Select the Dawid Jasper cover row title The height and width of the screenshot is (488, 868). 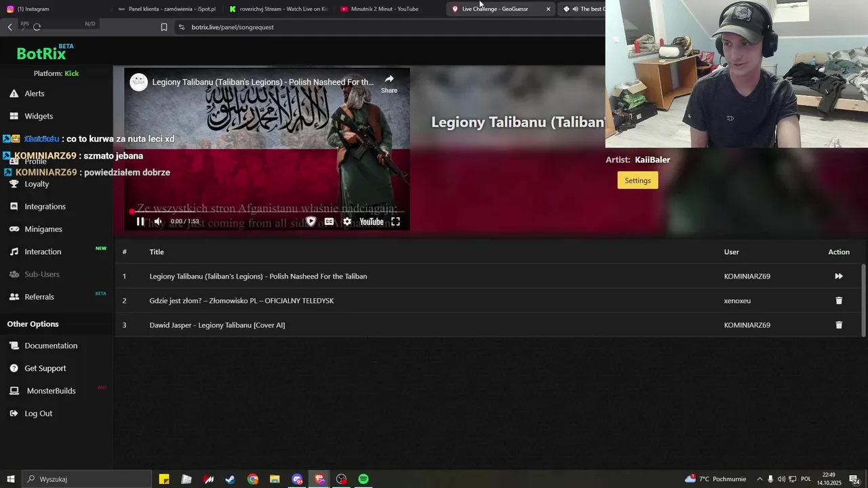217,325
